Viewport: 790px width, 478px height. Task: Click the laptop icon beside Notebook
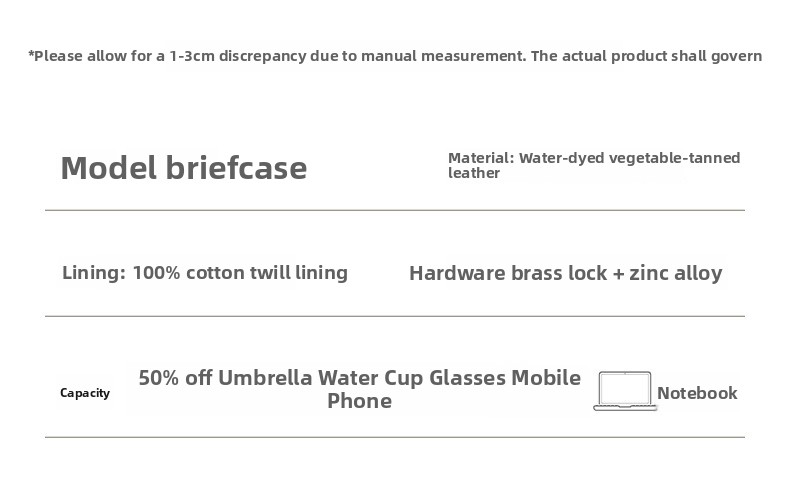625,391
